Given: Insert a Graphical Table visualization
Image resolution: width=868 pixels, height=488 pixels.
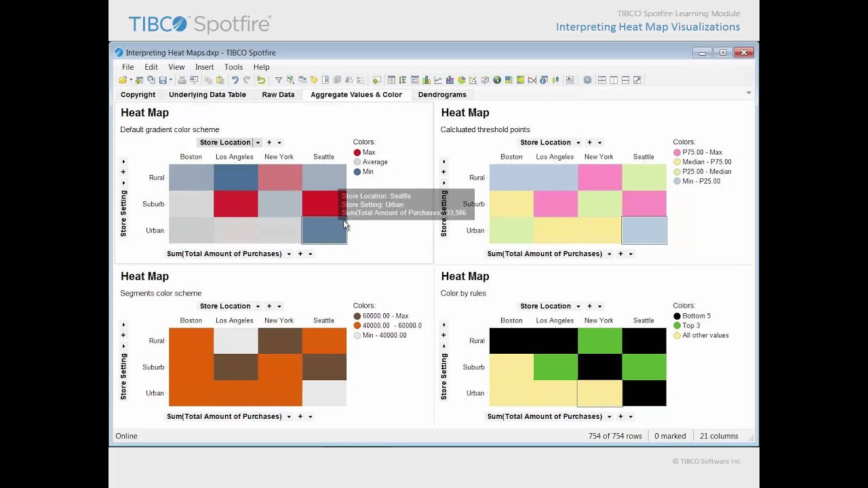Looking at the screenshot, I should [x=415, y=80].
